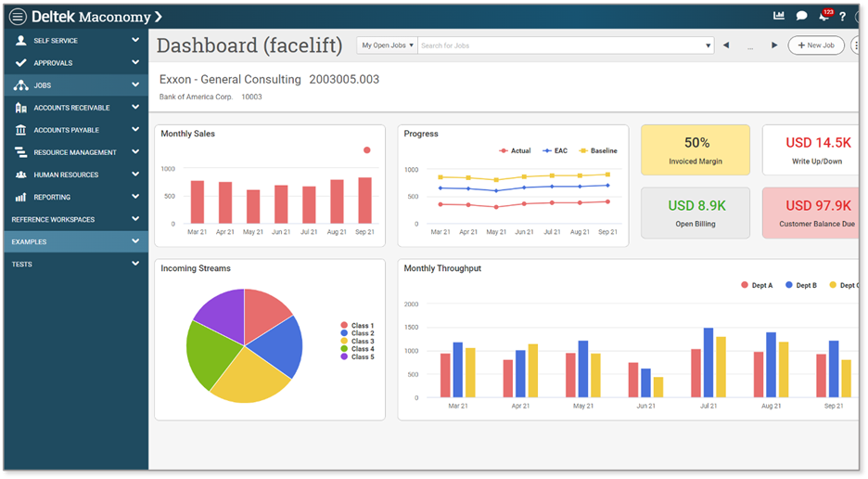Viewport: 868px width, 479px height.
Task: Click the blue Jul 21 throughput bar
Action: (708, 363)
